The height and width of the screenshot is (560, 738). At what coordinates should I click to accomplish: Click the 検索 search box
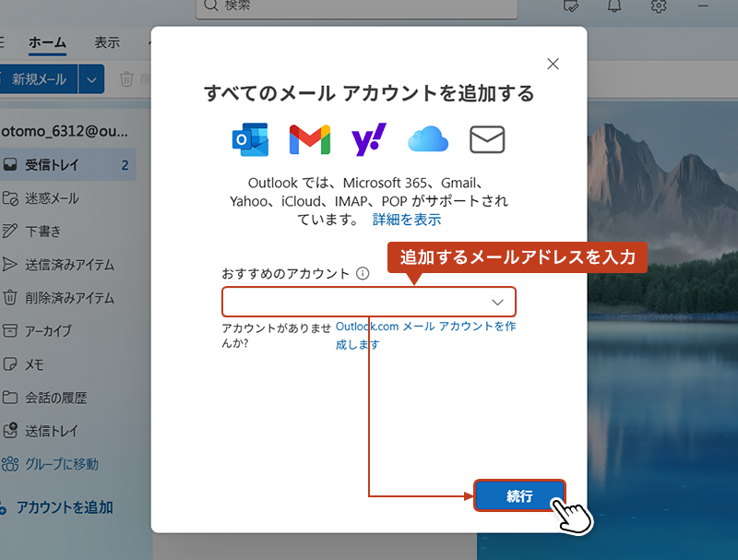[x=357, y=8]
